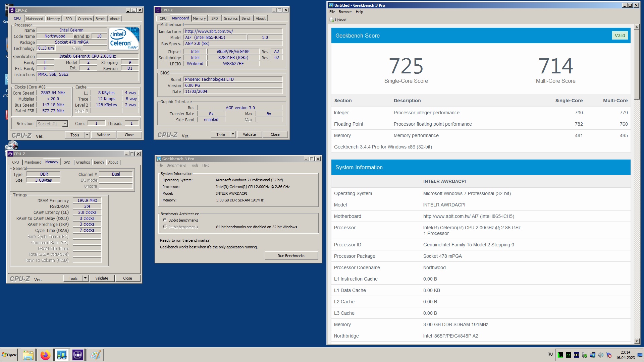Click the BIOS date 11/03/2004 field

[233, 92]
